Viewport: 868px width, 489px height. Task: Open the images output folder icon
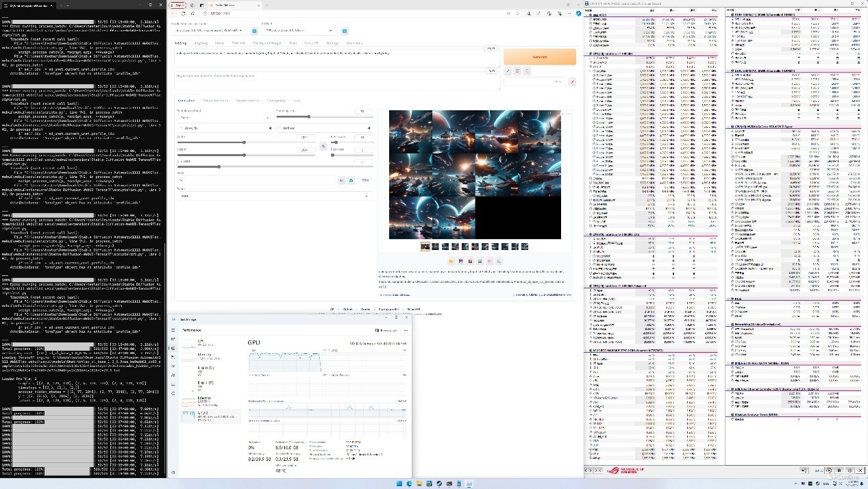(451, 261)
